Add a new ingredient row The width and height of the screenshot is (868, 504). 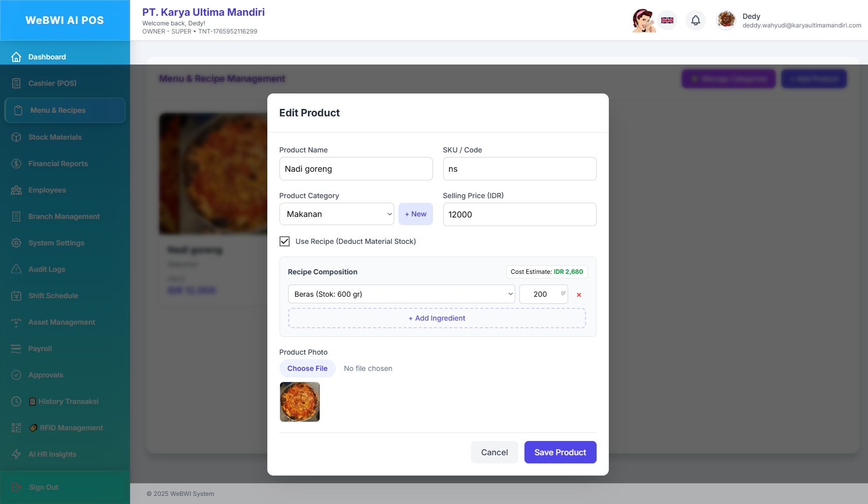[x=437, y=318]
